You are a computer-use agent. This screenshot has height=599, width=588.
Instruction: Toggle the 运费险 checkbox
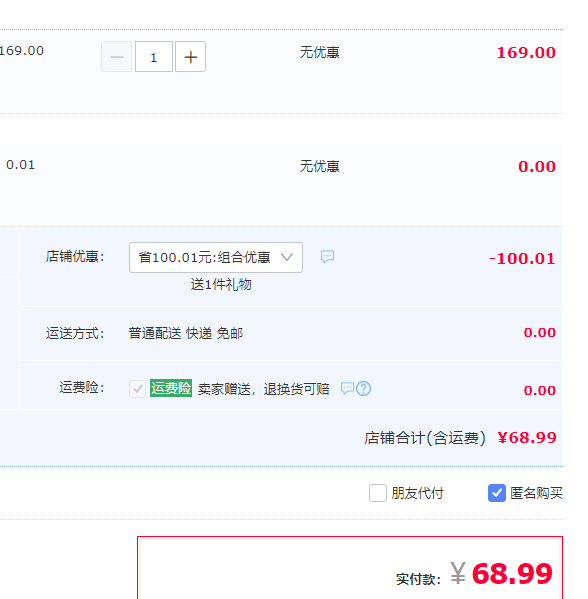pyautogui.click(x=137, y=389)
